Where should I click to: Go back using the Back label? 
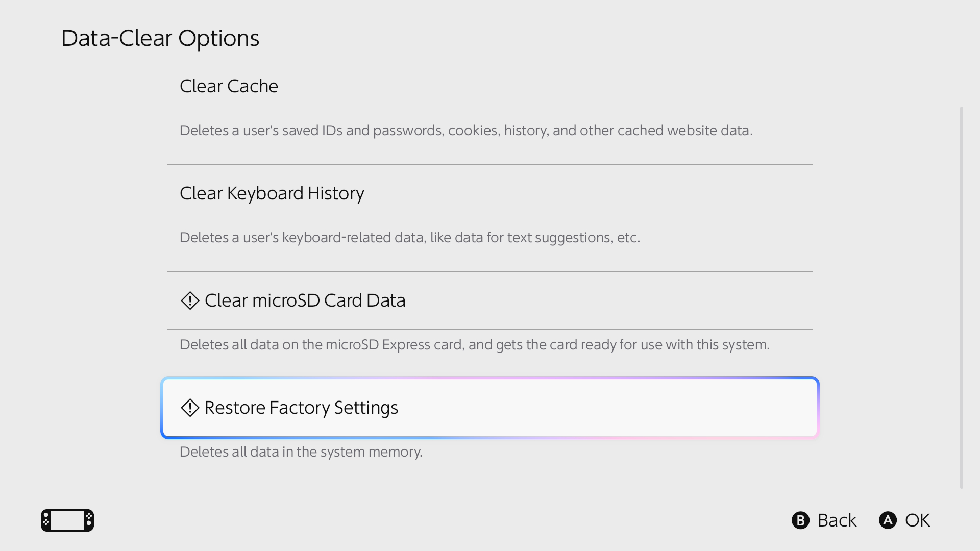point(837,520)
